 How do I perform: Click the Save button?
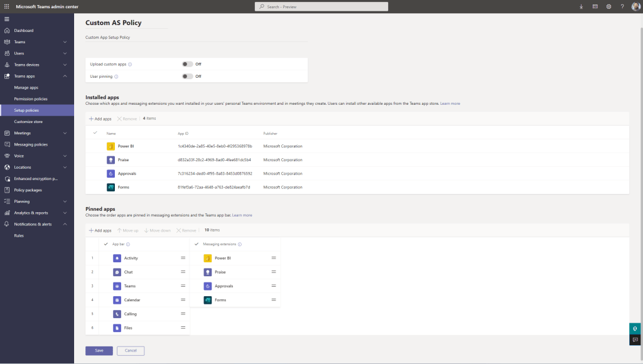click(x=99, y=351)
